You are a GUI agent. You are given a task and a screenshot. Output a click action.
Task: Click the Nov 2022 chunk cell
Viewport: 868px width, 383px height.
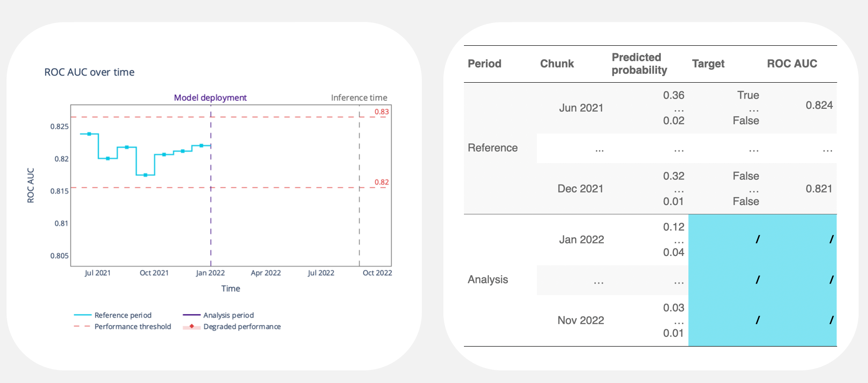click(580, 320)
